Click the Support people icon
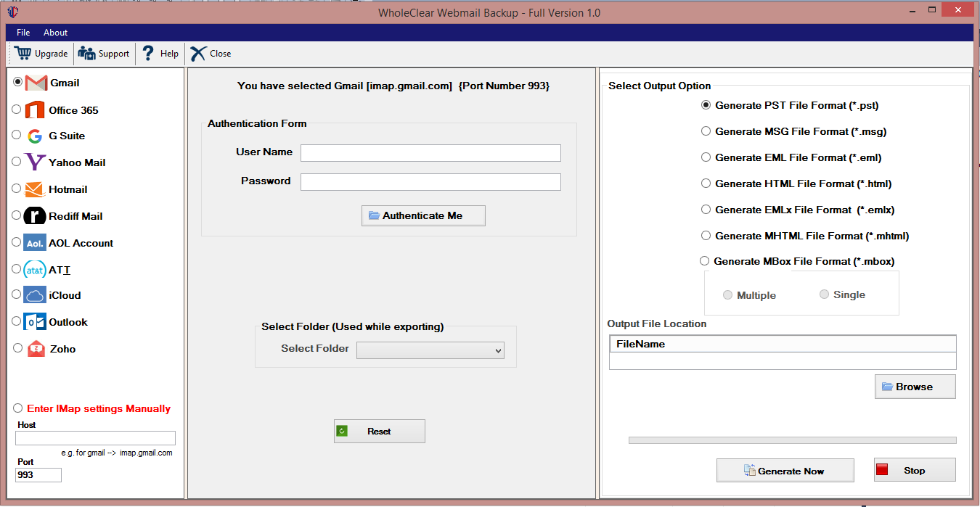Image resolution: width=980 pixels, height=507 pixels. (87, 53)
